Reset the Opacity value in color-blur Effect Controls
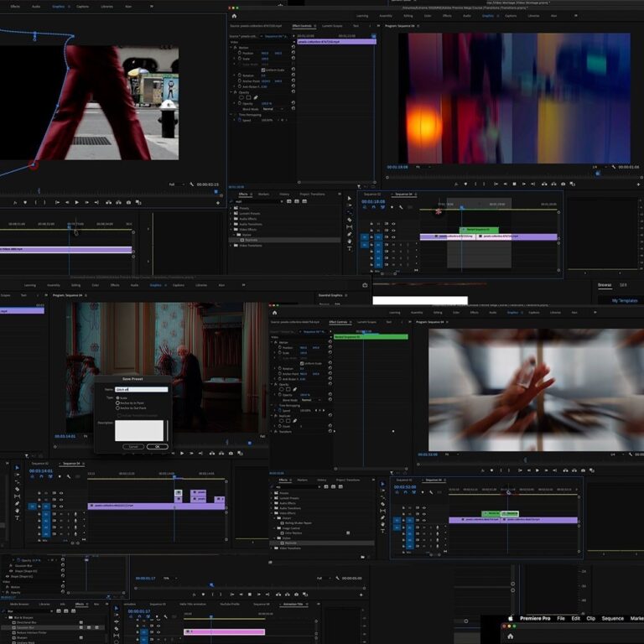The image size is (644, 644). pos(293,103)
